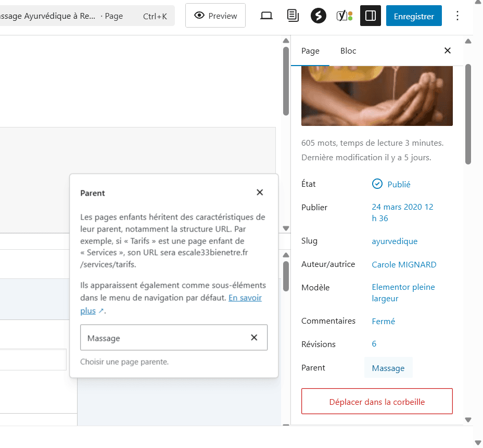Edit the slug ayurvedique

tap(395, 241)
